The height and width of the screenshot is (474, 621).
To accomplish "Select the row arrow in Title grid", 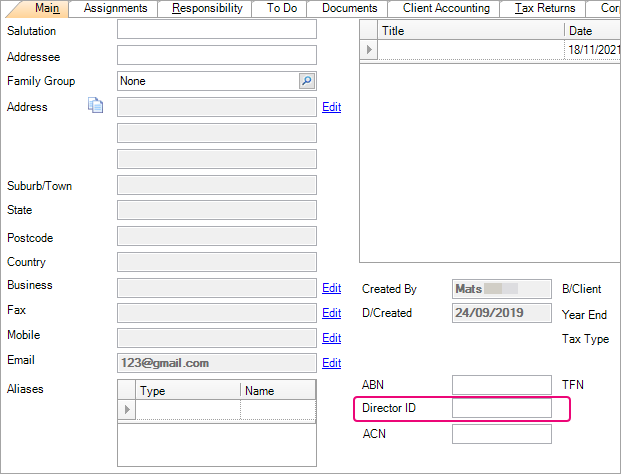I will (x=368, y=49).
